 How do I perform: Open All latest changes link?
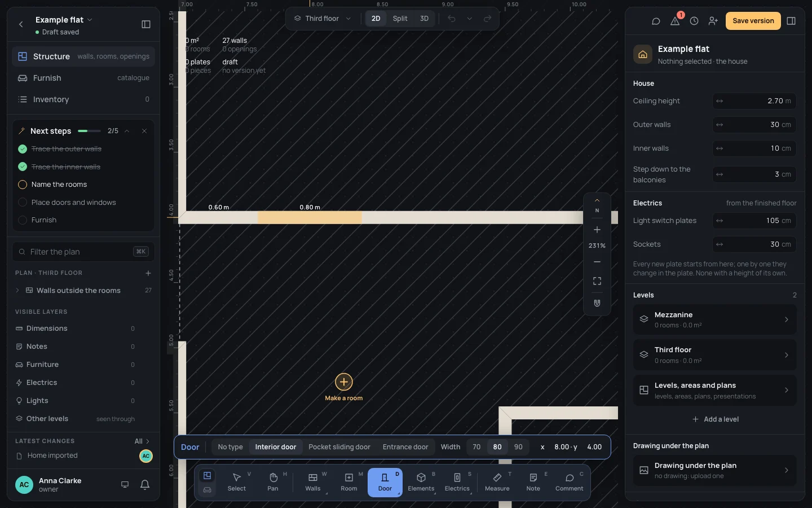pyautogui.click(x=142, y=441)
